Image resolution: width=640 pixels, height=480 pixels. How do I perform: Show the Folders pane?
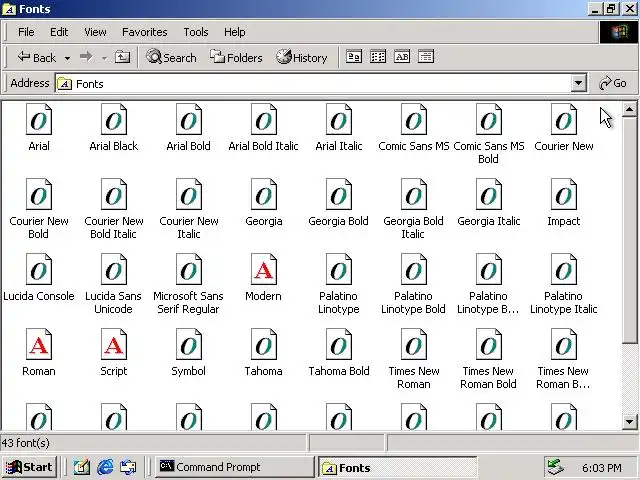click(236, 57)
